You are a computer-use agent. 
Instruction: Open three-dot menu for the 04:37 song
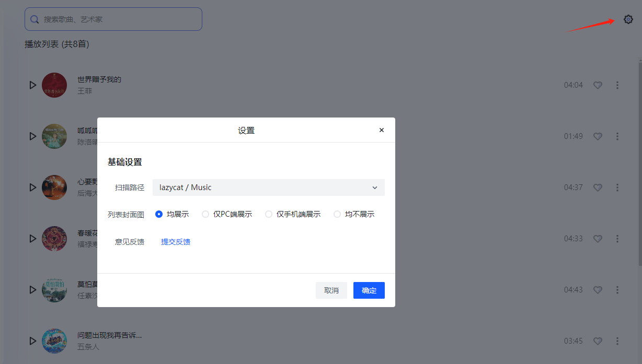pyautogui.click(x=617, y=187)
